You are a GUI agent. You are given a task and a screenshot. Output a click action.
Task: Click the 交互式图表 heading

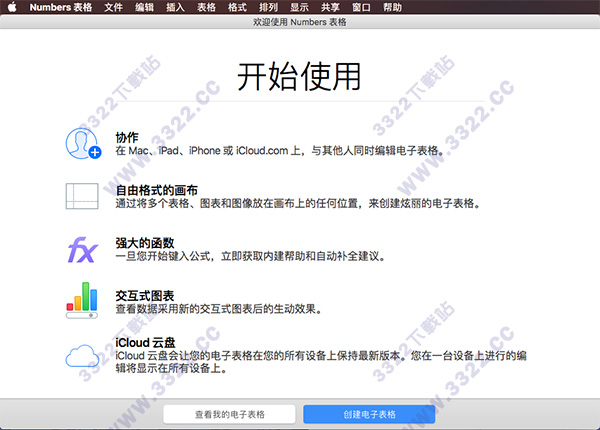pos(145,295)
